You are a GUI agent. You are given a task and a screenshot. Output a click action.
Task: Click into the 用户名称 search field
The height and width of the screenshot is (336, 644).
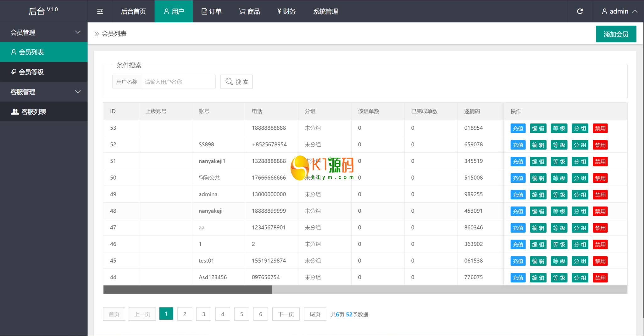178,82
